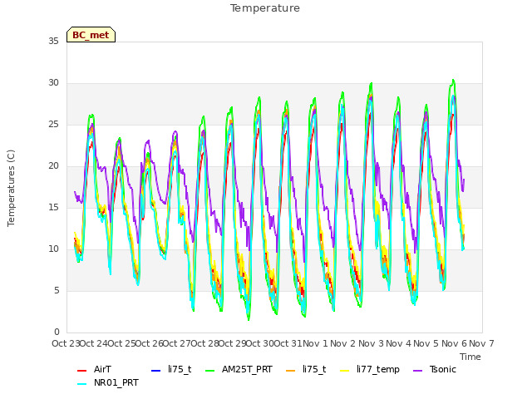Click the BC_met annotation badge
Image resolution: width=532 pixels, height=399 pixels.
click(91, 35)
